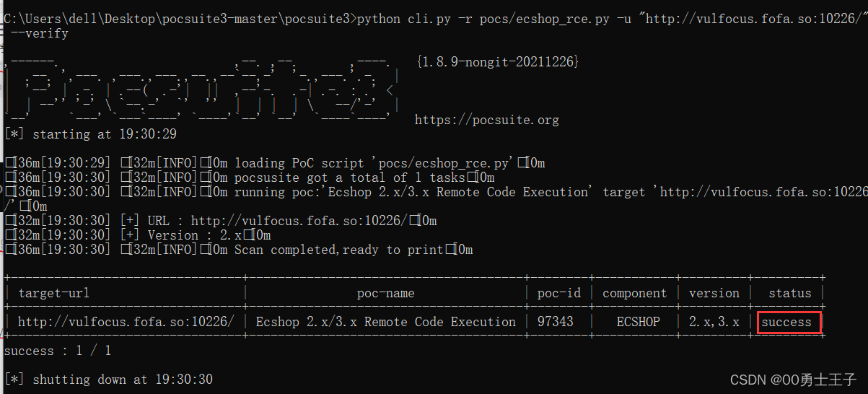Click the 'success' status cell
The height and width of the screenshot is (394, 868).
(x=786, y=322)
